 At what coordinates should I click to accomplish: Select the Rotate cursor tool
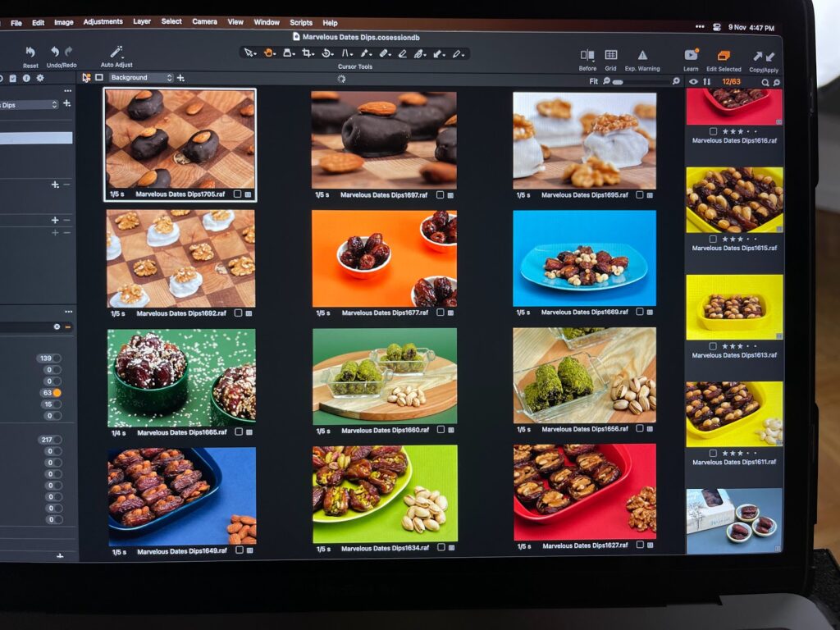pos(326,53)
